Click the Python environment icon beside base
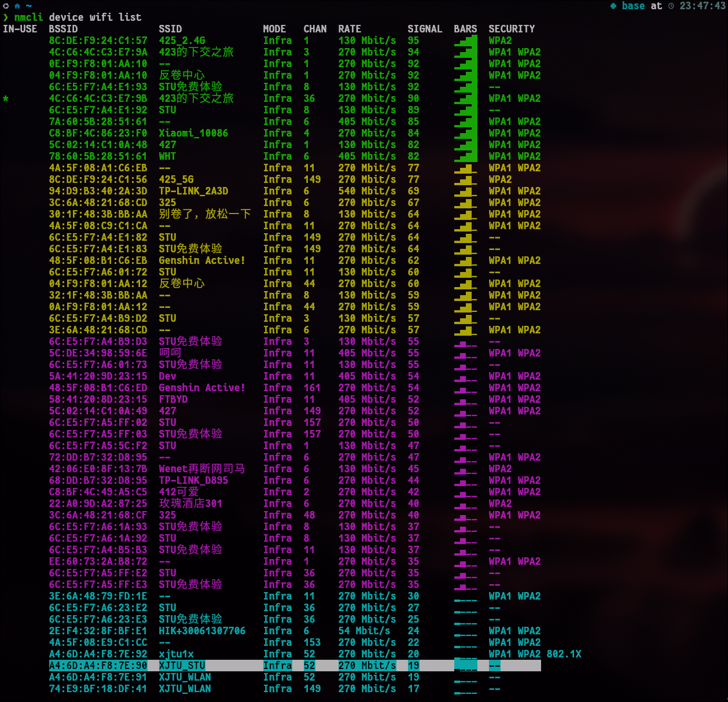Image resolution: width=728 pixels, height=702 pixels. [613, 6]
